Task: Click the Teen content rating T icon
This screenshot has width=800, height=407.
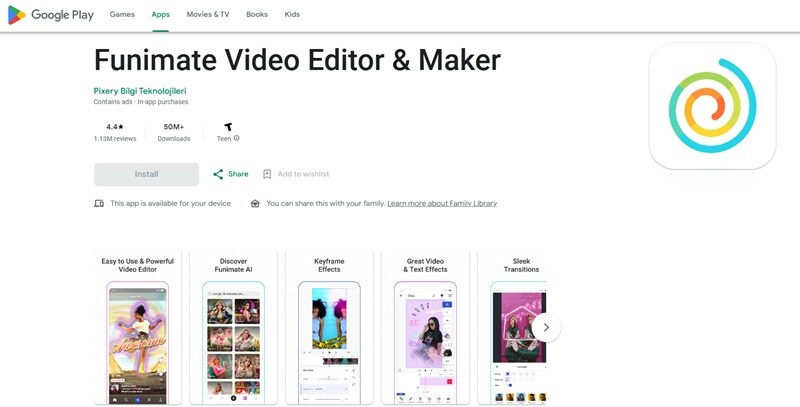Action: click(228, 127)
